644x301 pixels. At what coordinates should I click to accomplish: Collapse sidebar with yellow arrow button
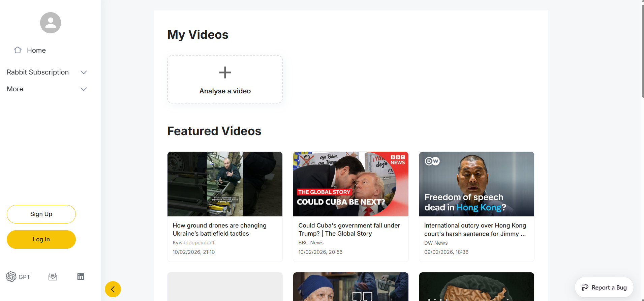point(113,289)
